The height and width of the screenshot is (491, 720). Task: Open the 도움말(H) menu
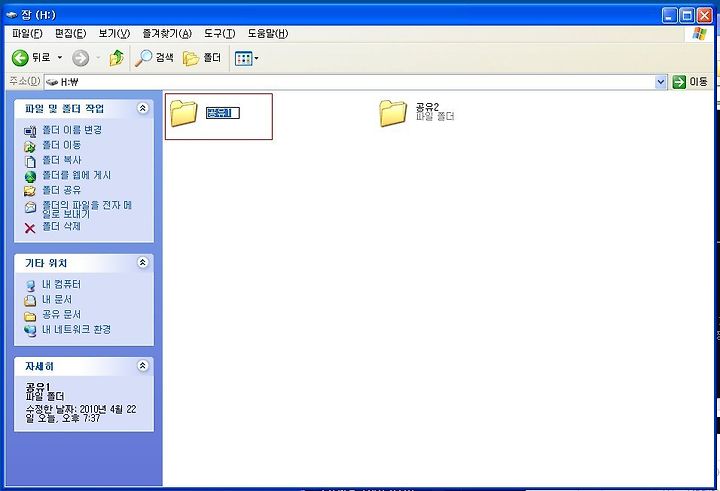pos(268,34)
